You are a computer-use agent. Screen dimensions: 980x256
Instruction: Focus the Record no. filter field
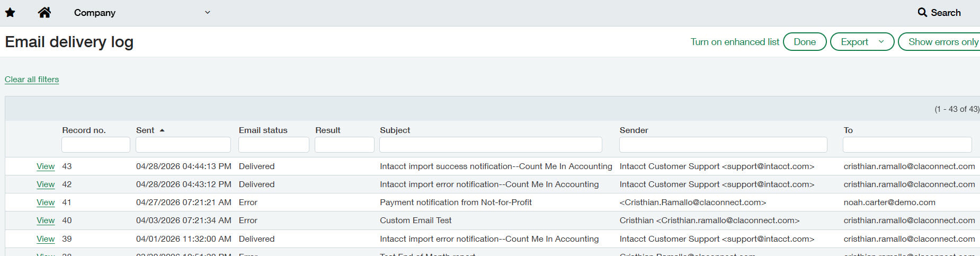tap(96, 145)
